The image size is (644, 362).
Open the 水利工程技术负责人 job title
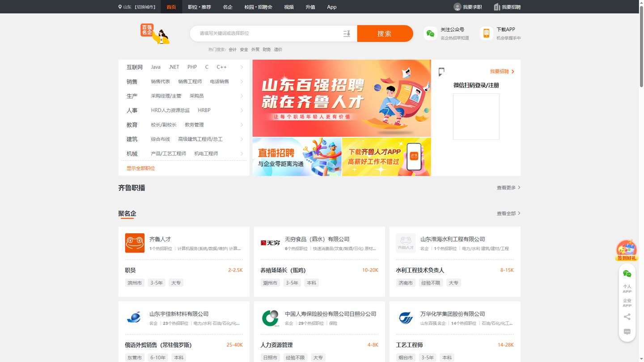(420, 270)
